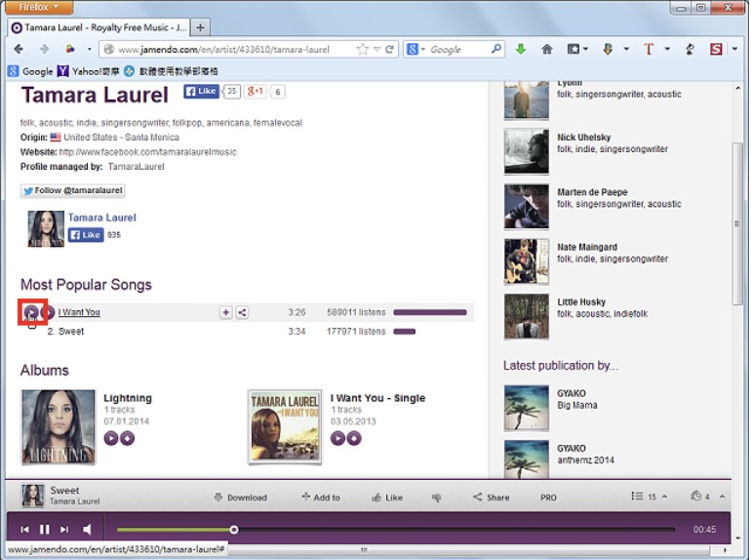Viewport: 751px width, 560px height.
Task: Open the I Want You song link
Action: click(x=79, y=312)
